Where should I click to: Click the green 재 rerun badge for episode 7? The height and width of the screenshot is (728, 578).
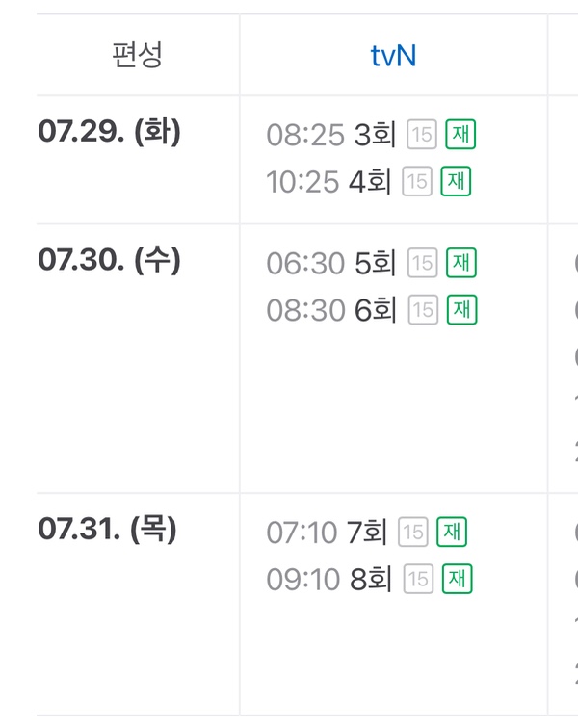coord(452,532)
